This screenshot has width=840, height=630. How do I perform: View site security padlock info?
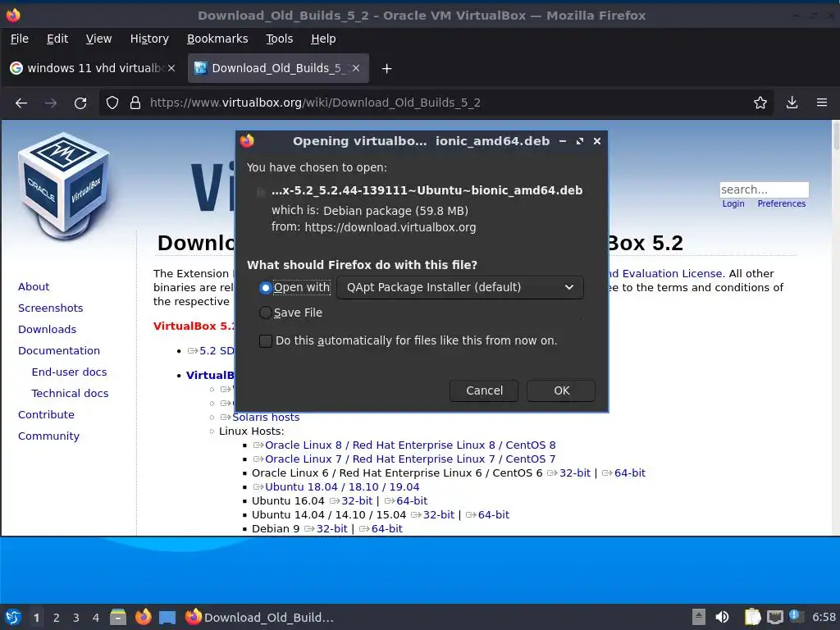(x=135, y=103)
